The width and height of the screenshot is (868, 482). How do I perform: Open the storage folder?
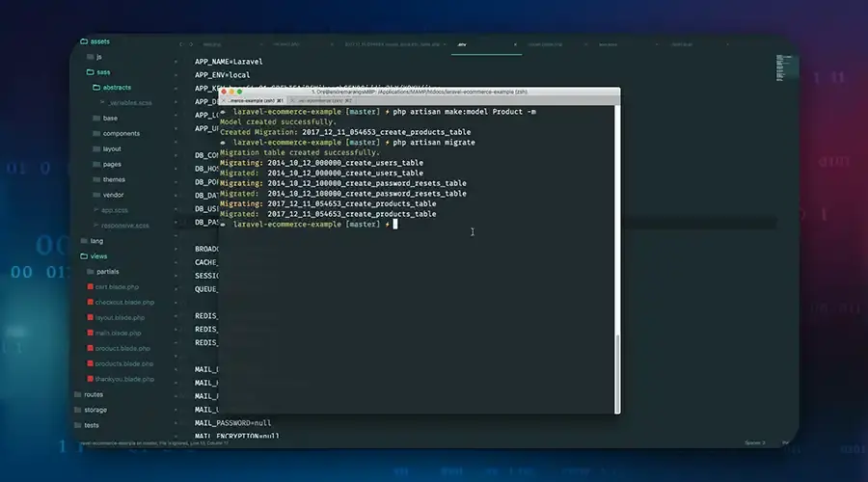pos(95,410)
